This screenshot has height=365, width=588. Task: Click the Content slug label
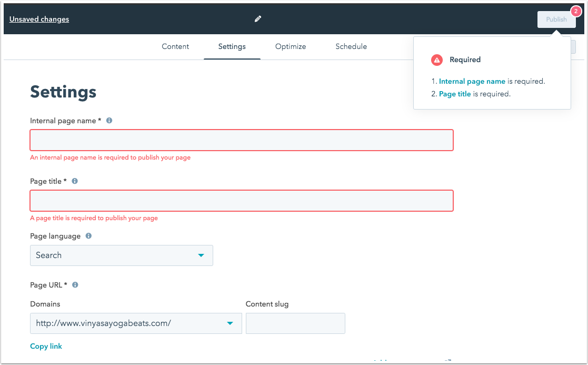[267, 304]
